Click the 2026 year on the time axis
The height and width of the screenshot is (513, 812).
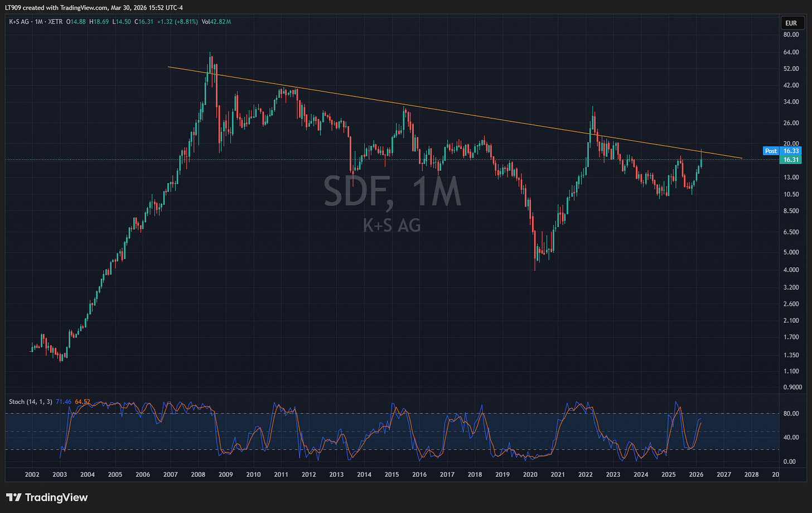[696, 474]
